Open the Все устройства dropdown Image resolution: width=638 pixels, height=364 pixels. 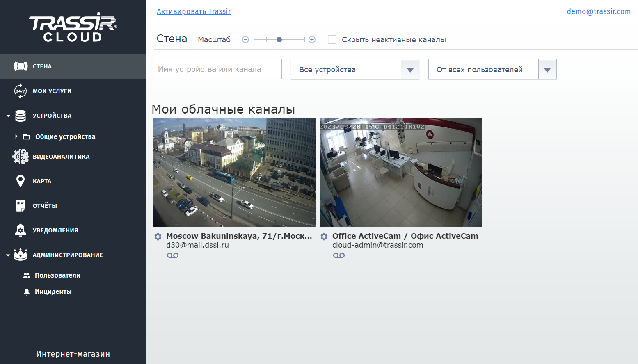pos(409,69)
